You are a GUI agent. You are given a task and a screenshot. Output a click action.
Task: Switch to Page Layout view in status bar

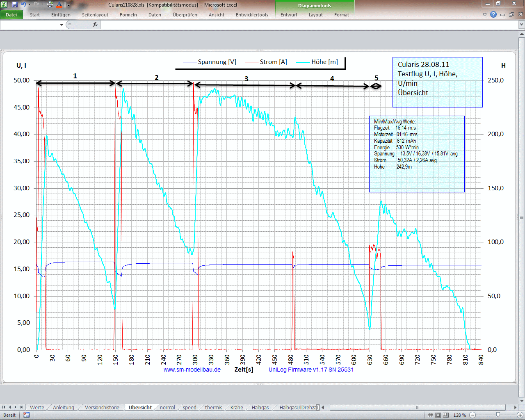click(x=438, y=415)
